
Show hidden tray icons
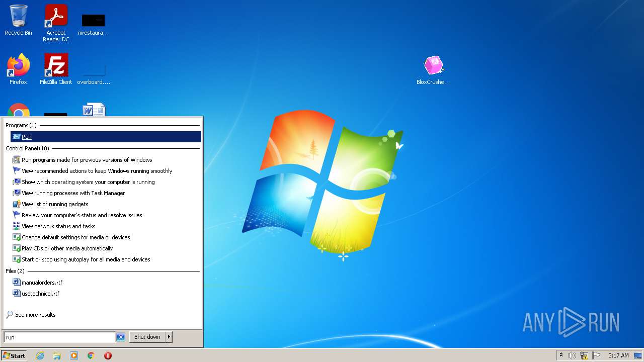point(561,355)
